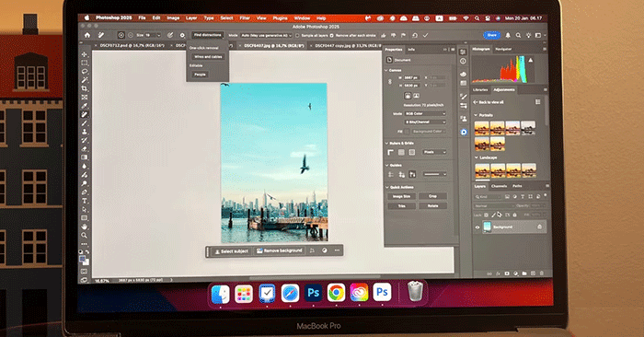The width and height of the screenshot is (644, 337).
Task: Open the Plugins menu
Action: point(280,18)
